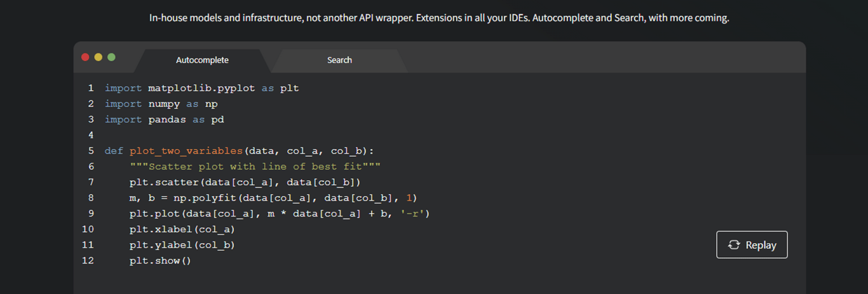Click the yellow window dot

tap(98, 57)
